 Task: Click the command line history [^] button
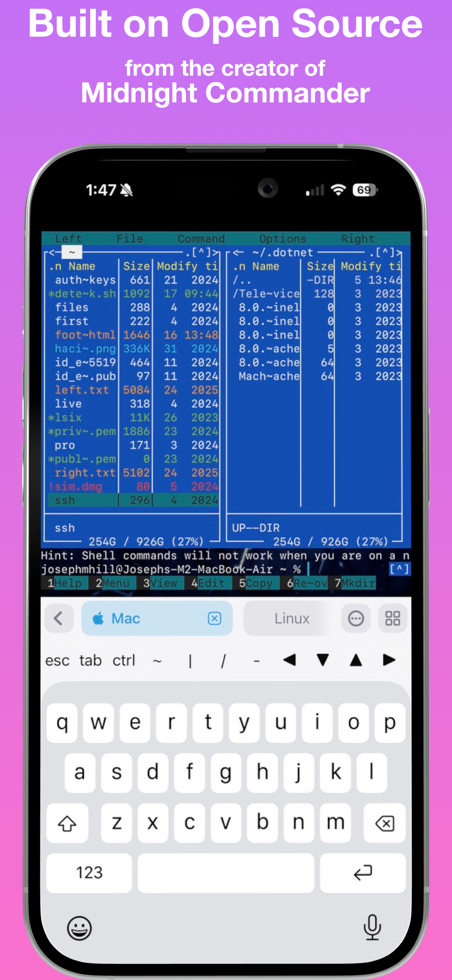399,569
